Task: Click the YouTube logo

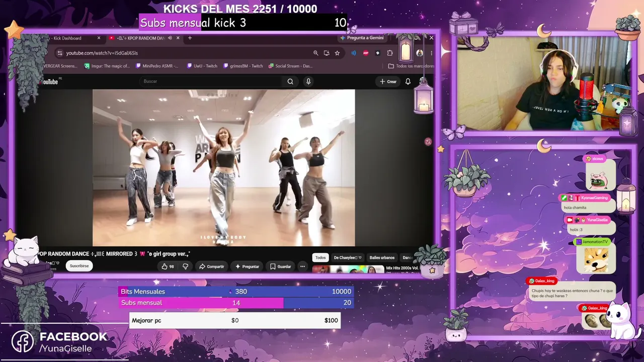Action: coord(50,81)
